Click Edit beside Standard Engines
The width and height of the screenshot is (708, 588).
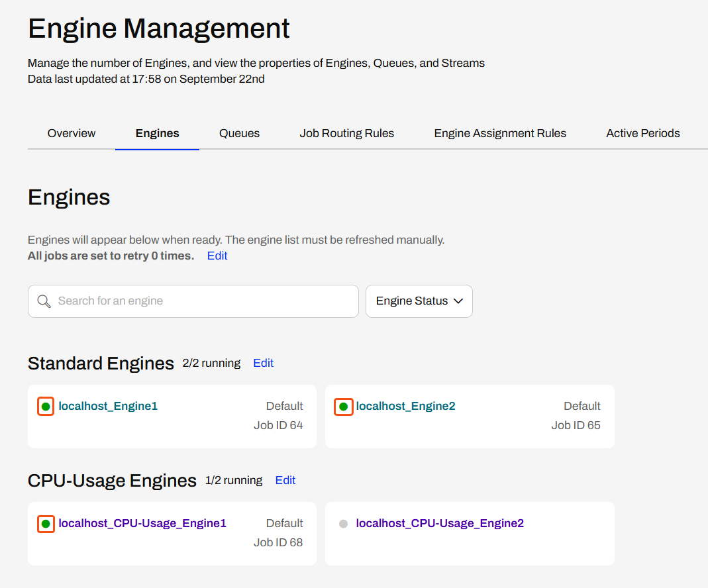(263, 364)
